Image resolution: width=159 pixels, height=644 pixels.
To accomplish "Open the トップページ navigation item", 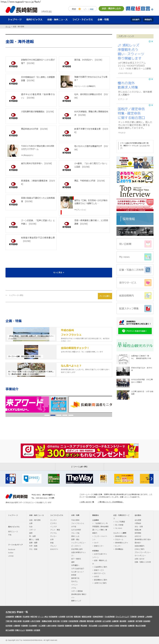I will point(15,20).
